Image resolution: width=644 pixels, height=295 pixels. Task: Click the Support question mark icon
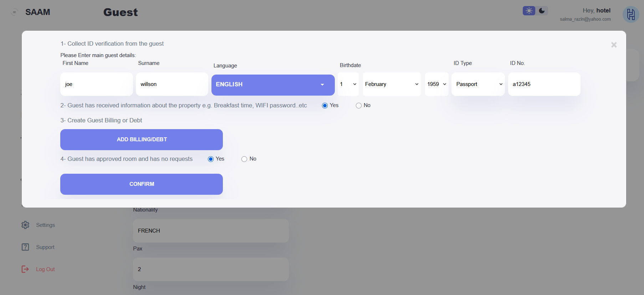[25, 247]
